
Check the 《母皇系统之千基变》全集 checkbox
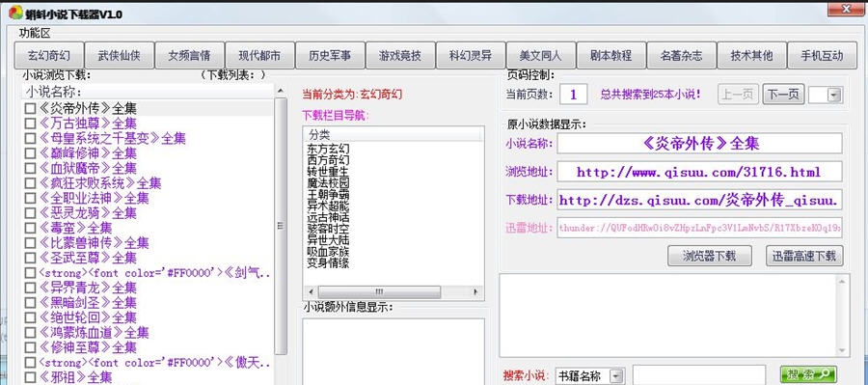pyautogui.click(x=30, y=139)
